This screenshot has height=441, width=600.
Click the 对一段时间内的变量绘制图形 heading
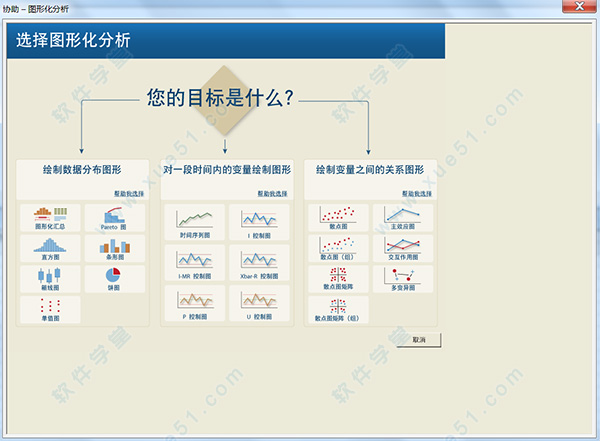coord(227,170)
